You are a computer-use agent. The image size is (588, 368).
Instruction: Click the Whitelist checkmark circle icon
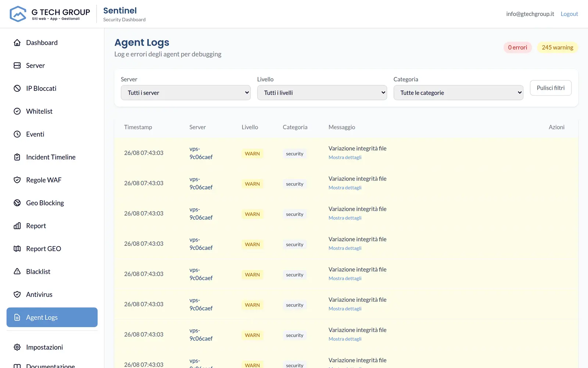point(17,111)
